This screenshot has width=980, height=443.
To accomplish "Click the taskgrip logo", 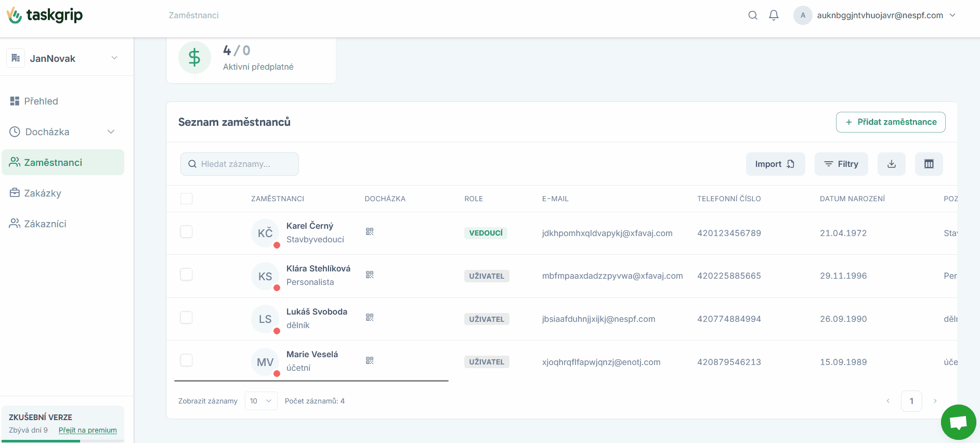I will point(45,16).
